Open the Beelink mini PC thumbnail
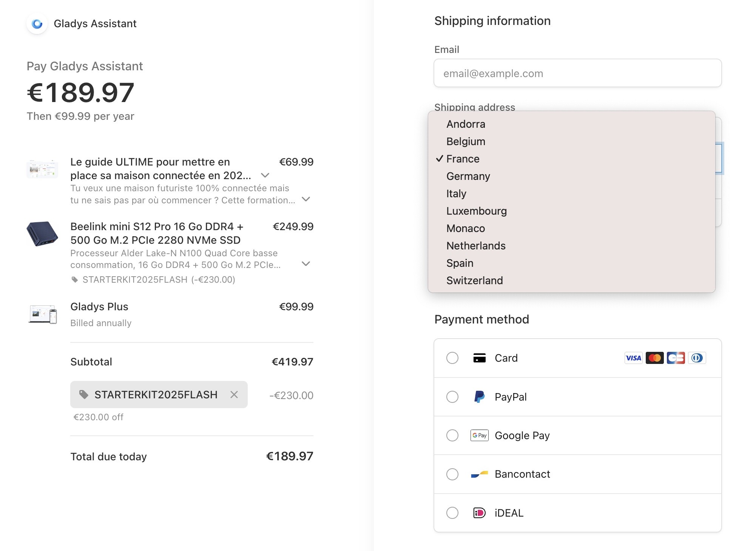The image size is (756, 551). tap(42, 234)
